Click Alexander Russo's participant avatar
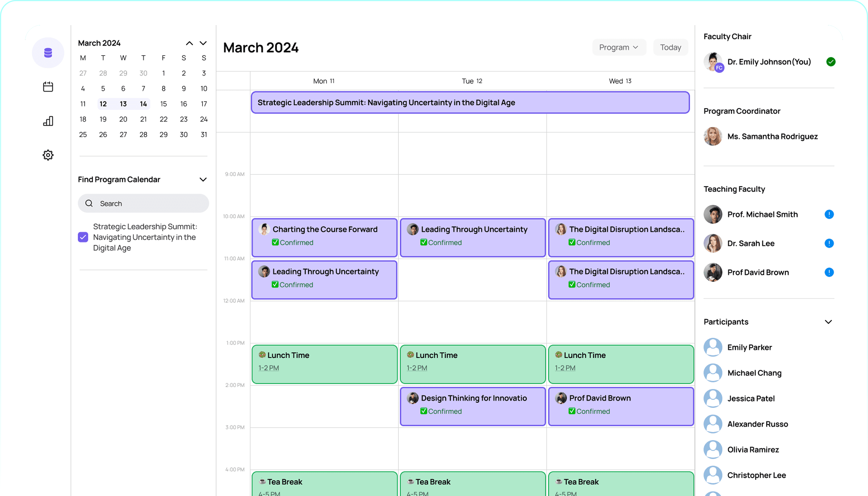Image resolution: width=868 pixels, height=496 pixels. [713, 424]
